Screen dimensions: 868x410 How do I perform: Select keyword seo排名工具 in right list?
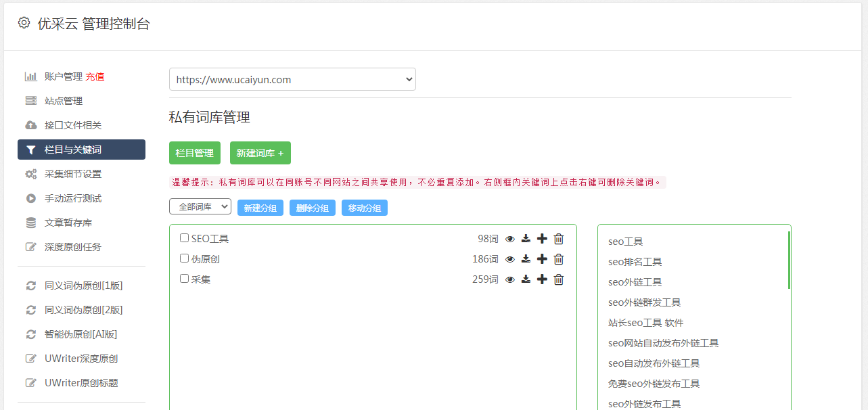(x=635, y=262)
